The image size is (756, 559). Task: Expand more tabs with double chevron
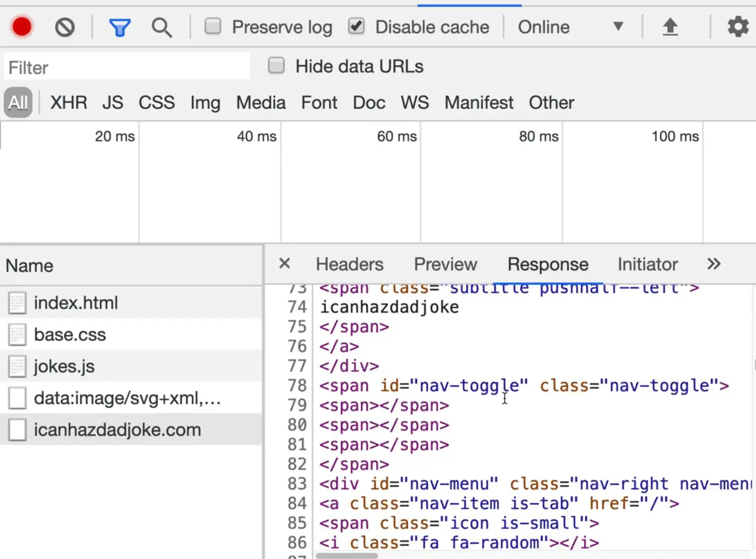coord(714,264)
